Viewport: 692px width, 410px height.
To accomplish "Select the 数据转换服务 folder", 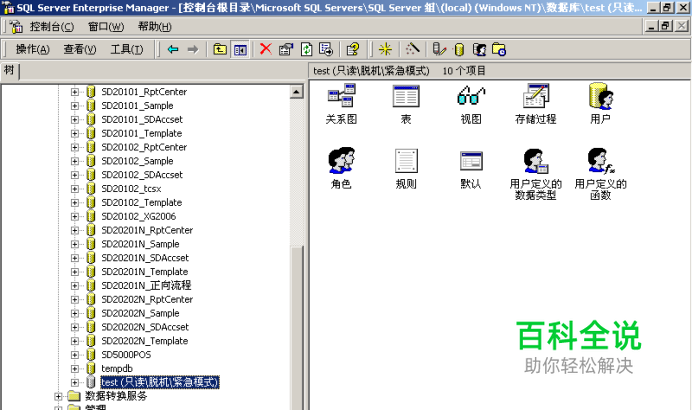I will pyautogui.click(x=116, y=396).
